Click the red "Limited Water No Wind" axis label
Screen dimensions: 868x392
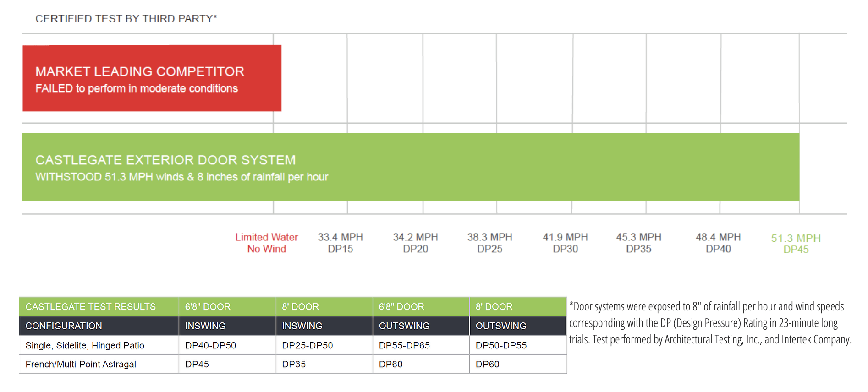[267, 243]
